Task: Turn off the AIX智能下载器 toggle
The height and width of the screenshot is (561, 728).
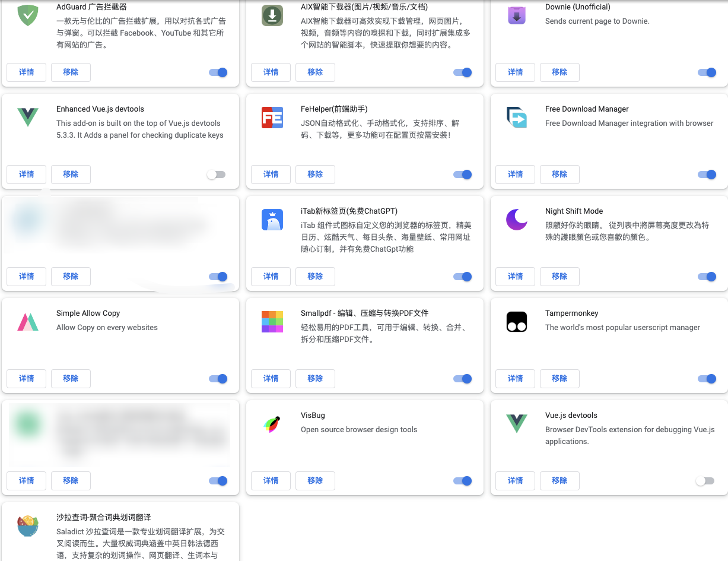Action: (x=463, y=72)
